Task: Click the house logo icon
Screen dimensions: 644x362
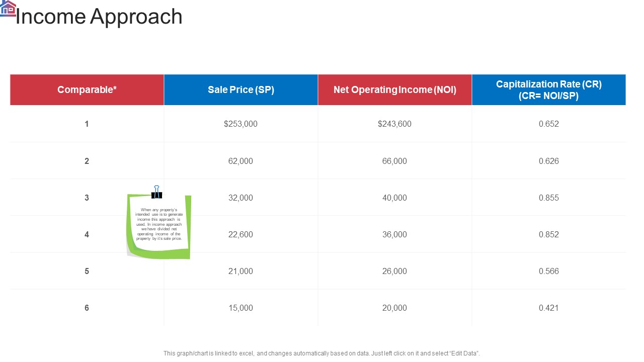Action: coord(8,9)
